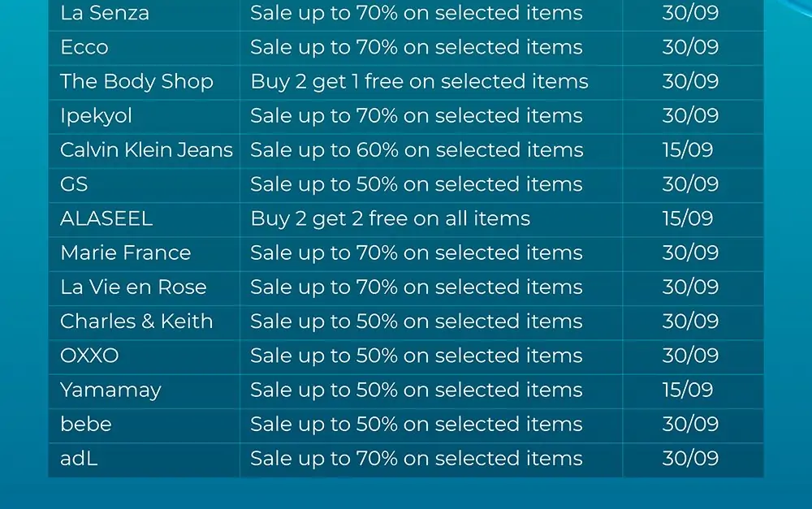Viewport: 812px width, 509px height.
Task: Select the Ipekyol store entry
Action: tap(97, 116)
